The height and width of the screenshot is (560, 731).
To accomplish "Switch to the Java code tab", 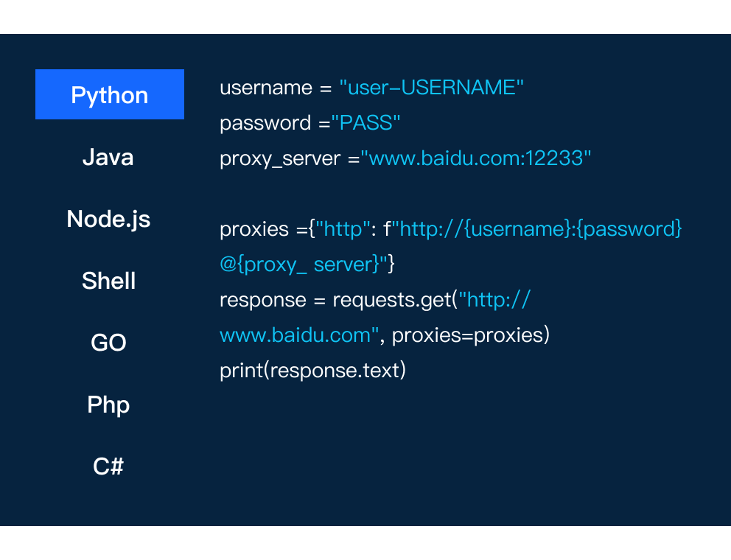I will (x=108, y=157).
